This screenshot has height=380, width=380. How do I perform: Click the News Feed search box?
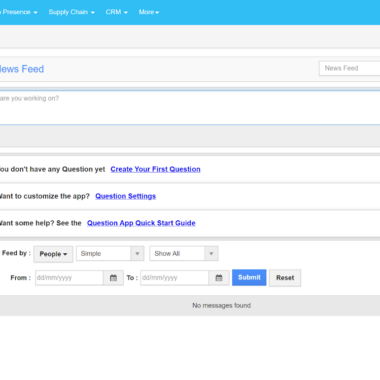point(349,68)
